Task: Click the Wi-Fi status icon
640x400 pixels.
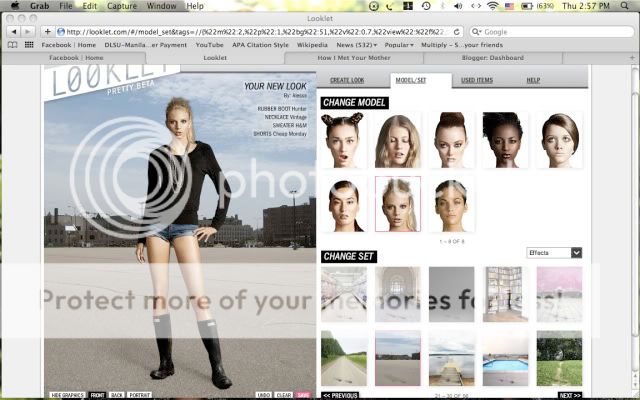Action: pos(493,6)
